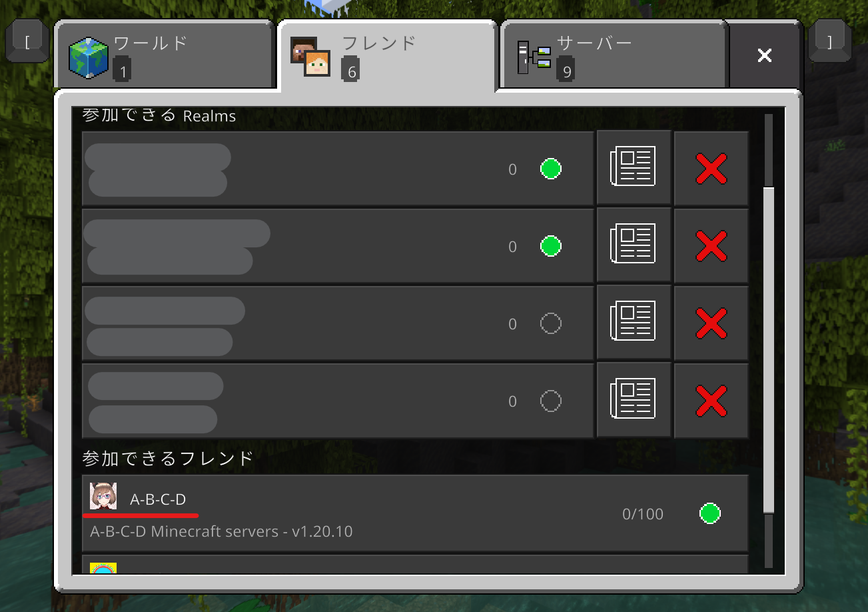Open the feed icon of the fourth Realm
Image resolution: width=868 pixels, height=612 pixels.
tap(634, 400)
